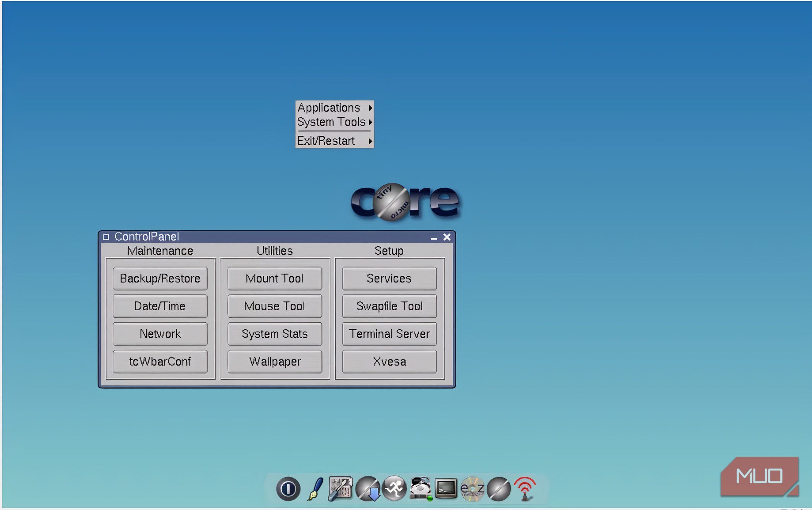
Task: Open the red Wifi antenna dock icon
Action: tap(525, 489)
